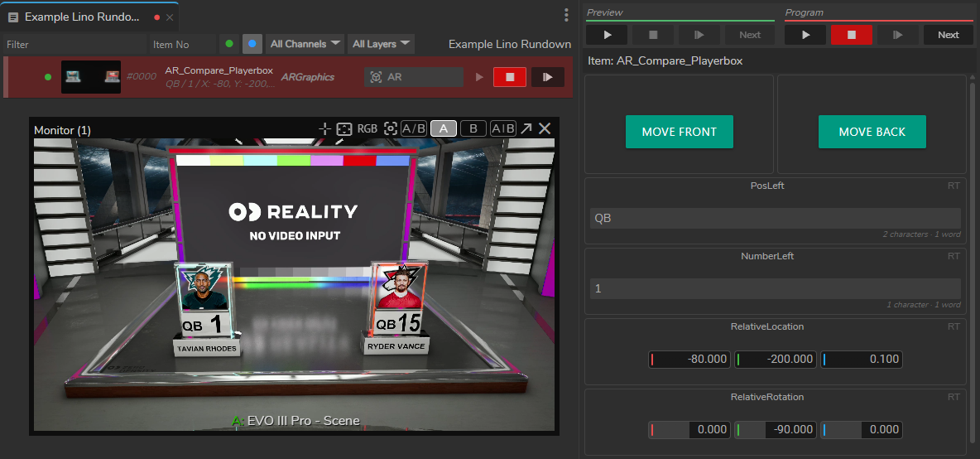Screen dimensions: 980x459
Task: Click the Preview section label
Action: pos(605,12)
